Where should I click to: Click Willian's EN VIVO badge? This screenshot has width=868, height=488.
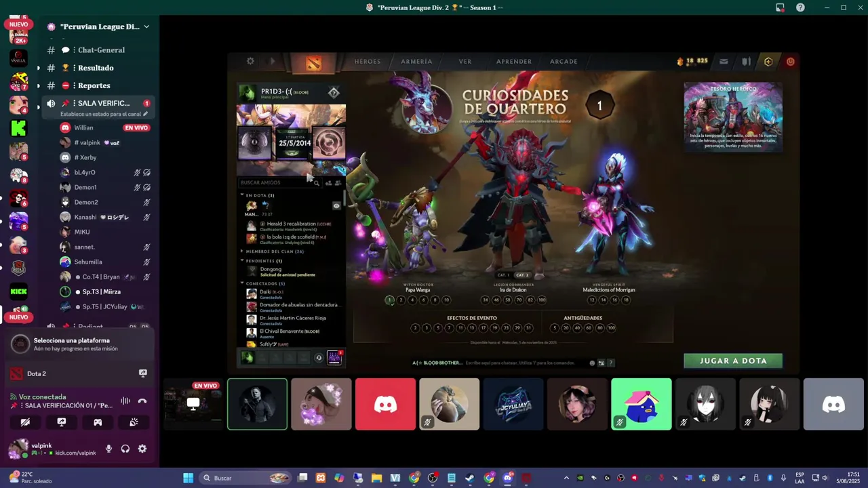(x=136, y=127)
